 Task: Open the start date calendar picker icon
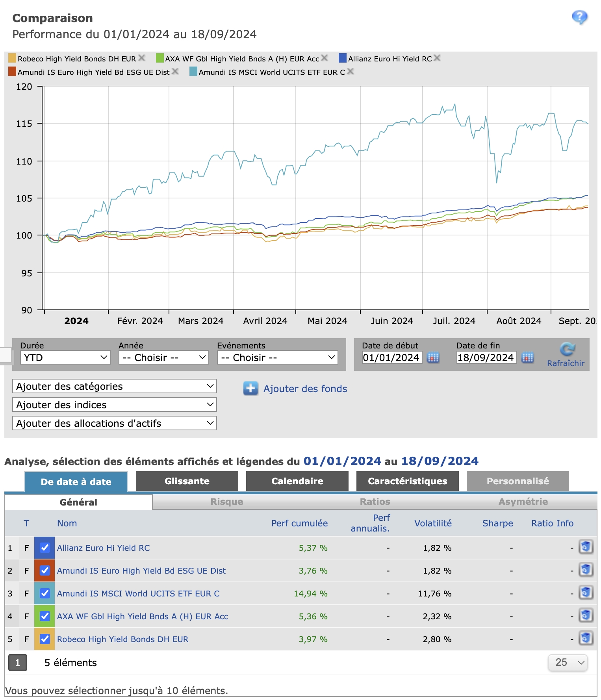(x=433, y=357)
